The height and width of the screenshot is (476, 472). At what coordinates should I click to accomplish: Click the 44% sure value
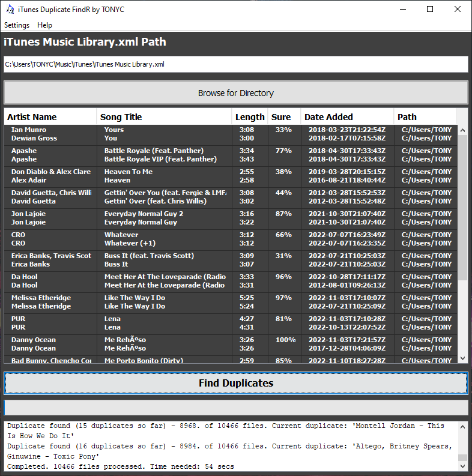click(x=283, y=193)
